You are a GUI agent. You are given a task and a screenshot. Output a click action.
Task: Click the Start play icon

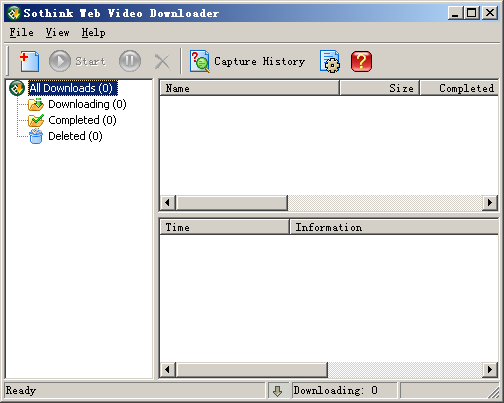tap(60, 61)
